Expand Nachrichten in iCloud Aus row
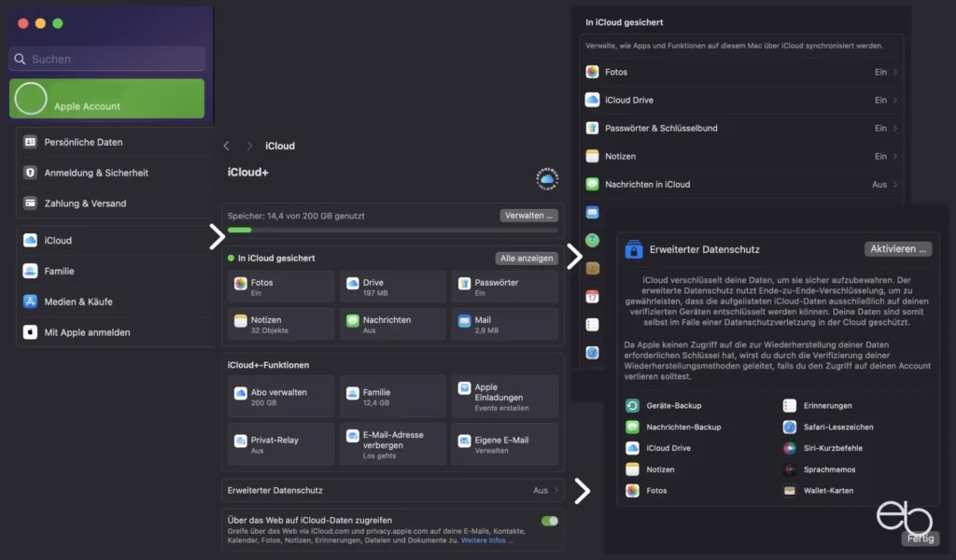 [x=741, y=184]
